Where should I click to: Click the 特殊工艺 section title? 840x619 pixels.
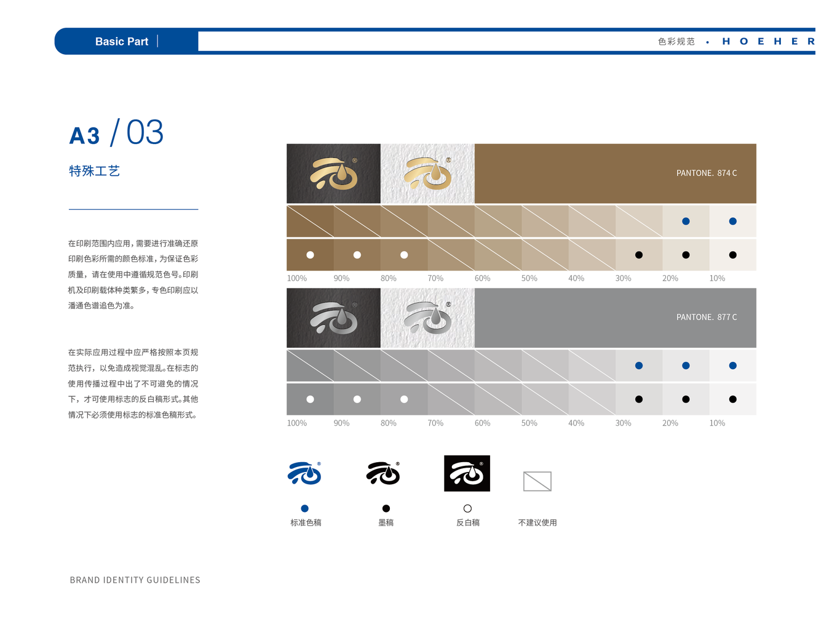[x=94, y=171]
